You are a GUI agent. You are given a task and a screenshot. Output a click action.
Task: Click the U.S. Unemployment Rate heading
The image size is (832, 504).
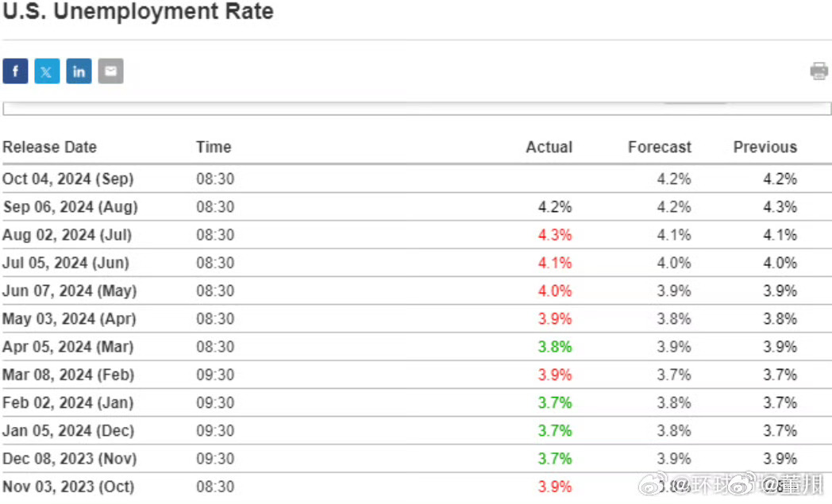138,12
